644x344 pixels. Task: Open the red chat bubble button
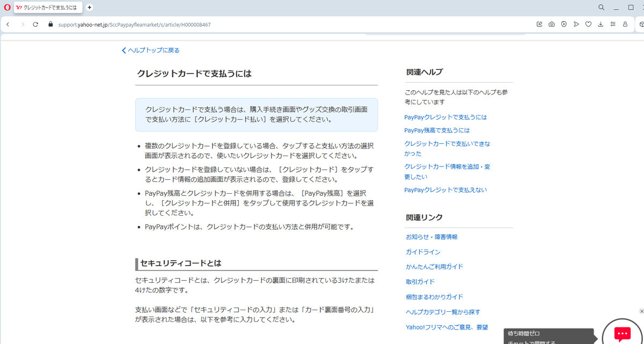click(x=622, y=333)
